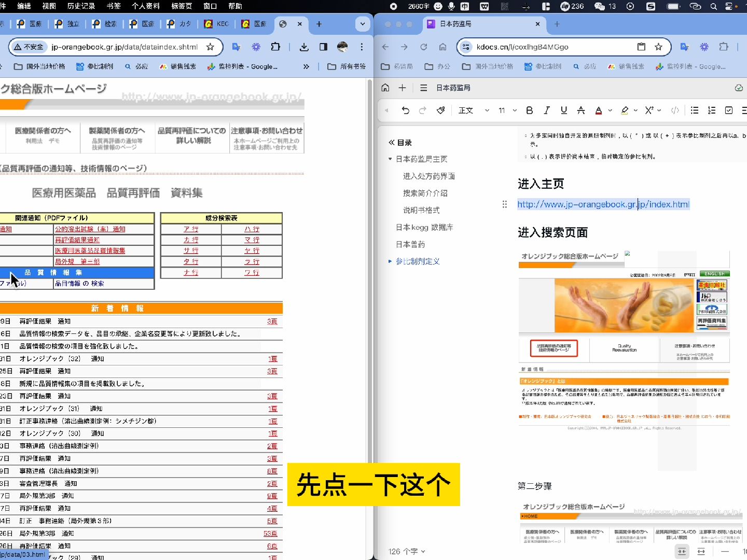The image size is (747, 560).
Task: Switch to the 独立 tab in left browser
Action: pos(68,24)
